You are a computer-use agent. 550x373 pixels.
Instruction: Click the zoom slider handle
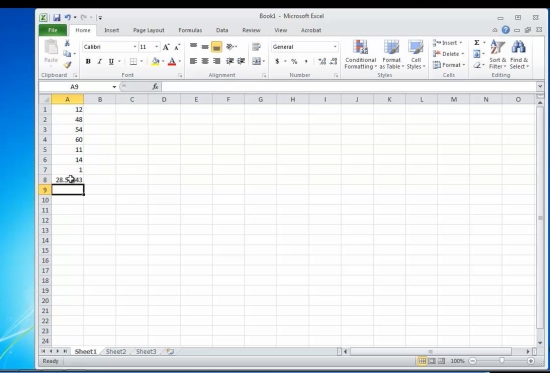pos(502,361)
